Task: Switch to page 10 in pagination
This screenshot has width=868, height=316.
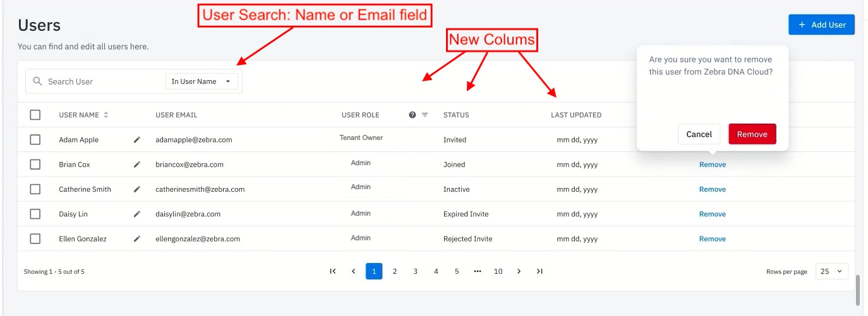Action: (x=498, y=271)
